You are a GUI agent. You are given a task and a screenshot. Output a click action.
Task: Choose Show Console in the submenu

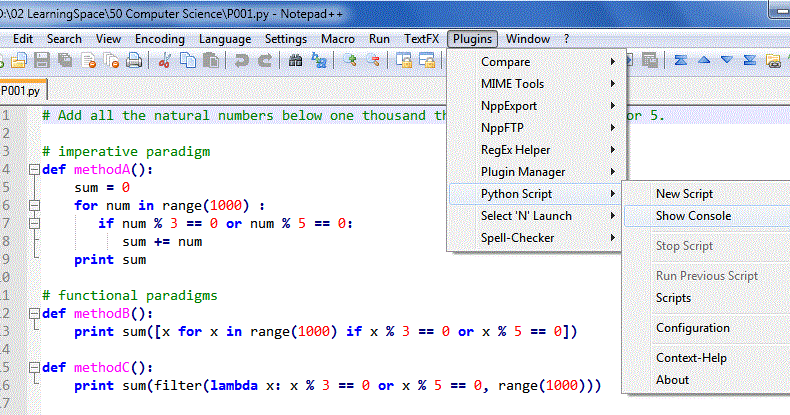click(707, 216)
